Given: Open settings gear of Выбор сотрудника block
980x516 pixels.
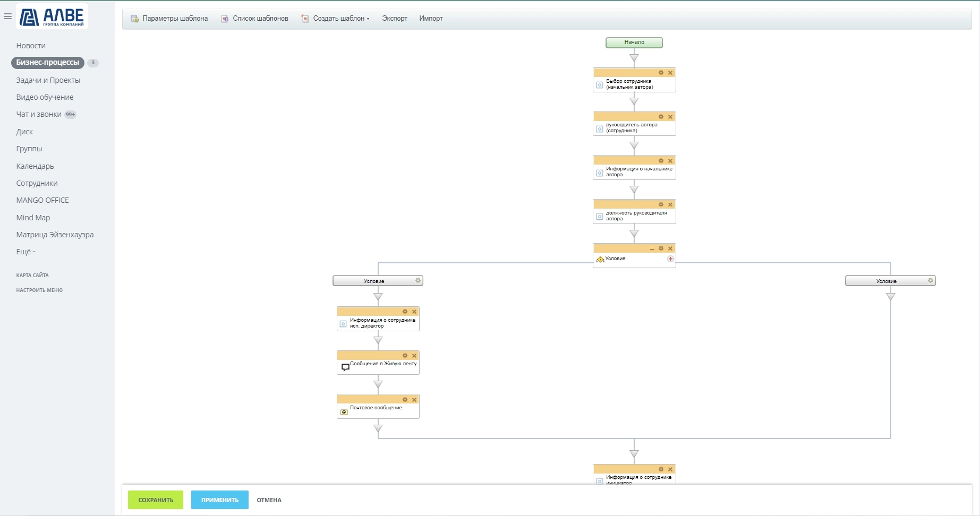Looking at the screenshot, I should [661, 73].
